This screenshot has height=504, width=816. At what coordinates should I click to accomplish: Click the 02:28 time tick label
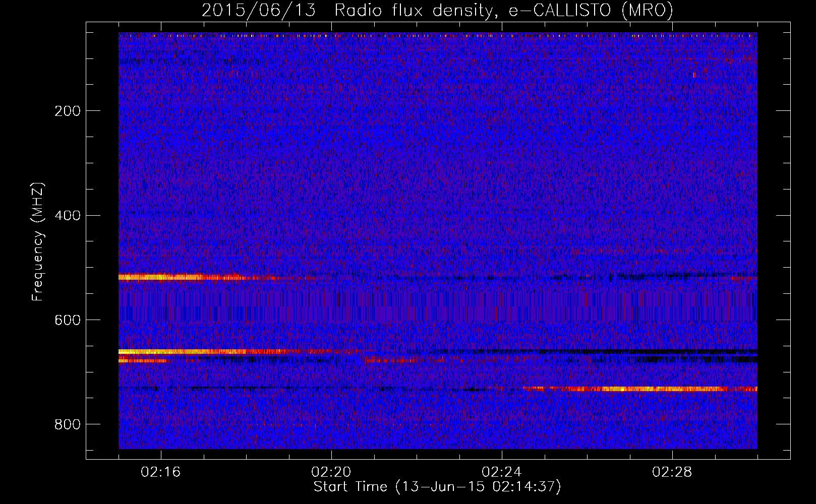click(x=672, y=472)
